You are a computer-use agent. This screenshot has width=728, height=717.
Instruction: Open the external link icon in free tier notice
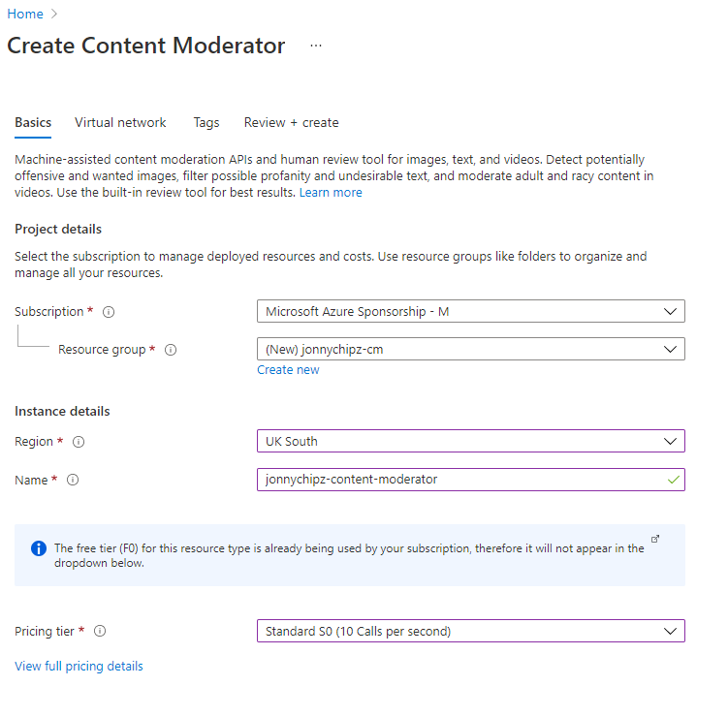[x=655, y=540]
